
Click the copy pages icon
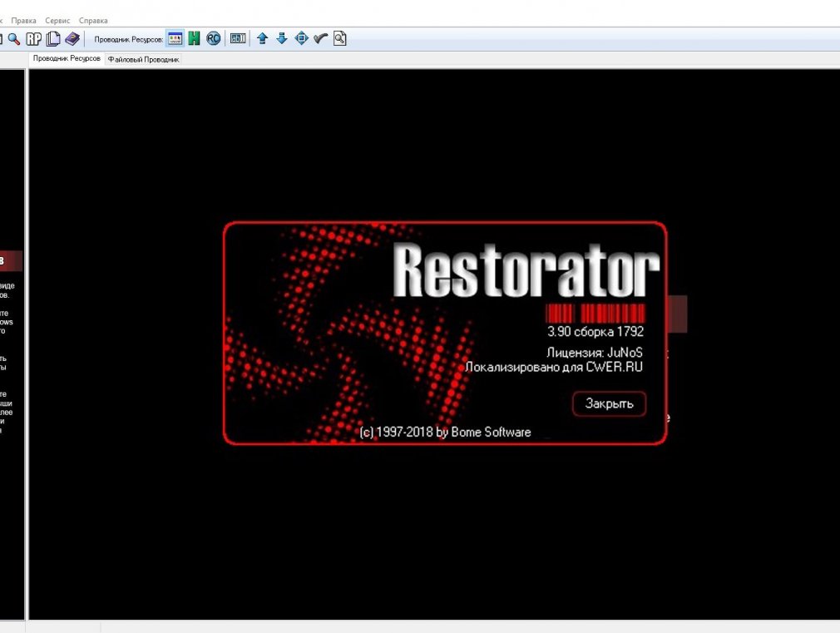click(52, 38)
